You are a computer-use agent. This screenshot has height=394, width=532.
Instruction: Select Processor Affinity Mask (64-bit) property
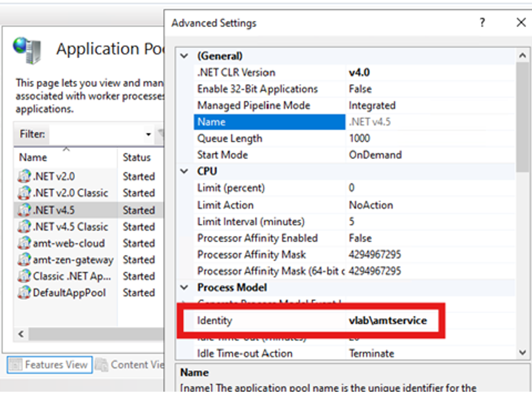[x=271, y=271]
